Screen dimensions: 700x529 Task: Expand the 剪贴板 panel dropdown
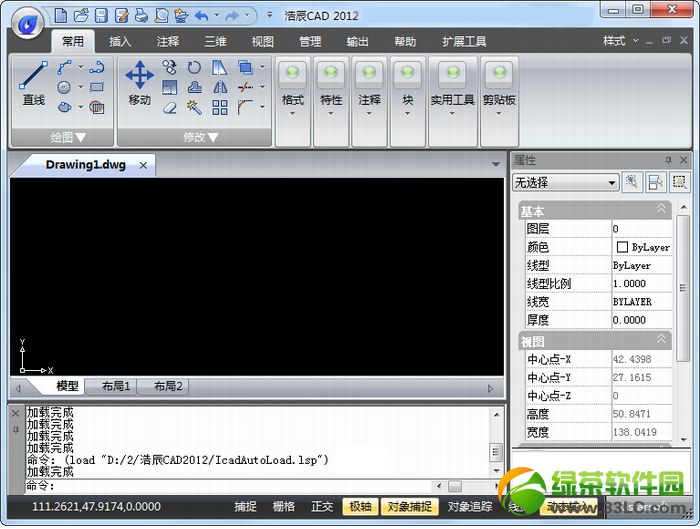click(x=499, y=113)
